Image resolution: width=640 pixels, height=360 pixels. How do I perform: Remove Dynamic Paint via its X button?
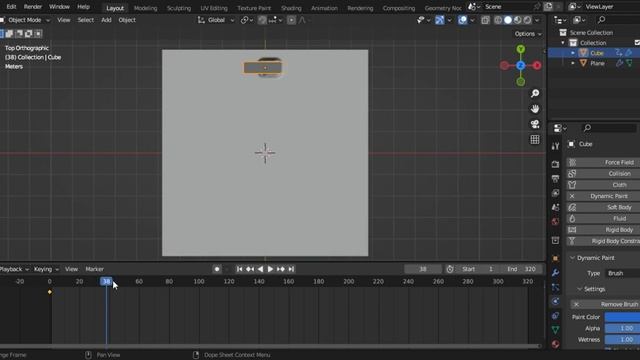[572, 196]
